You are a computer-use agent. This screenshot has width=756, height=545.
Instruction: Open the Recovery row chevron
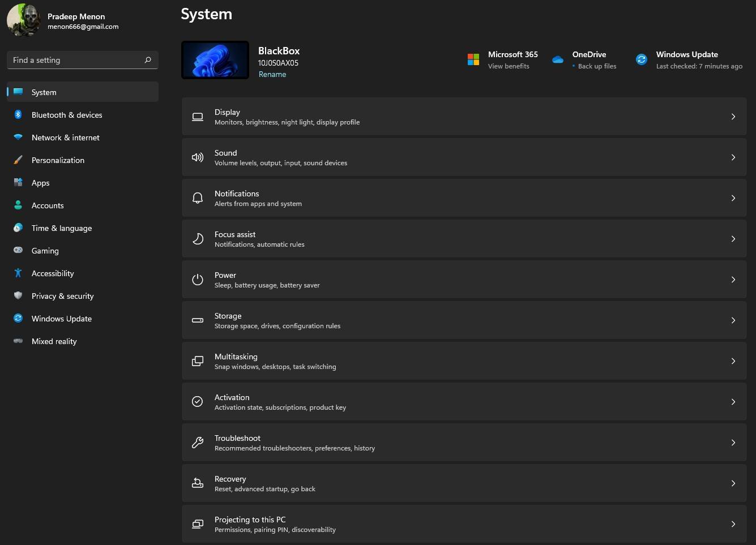point(733,483)
